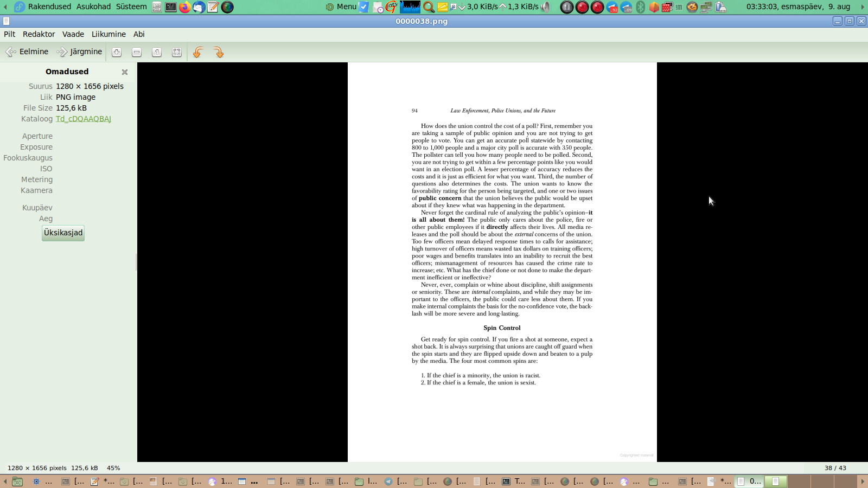
Task: Open the text editor launcher icon
Action: tap(213, 7)
